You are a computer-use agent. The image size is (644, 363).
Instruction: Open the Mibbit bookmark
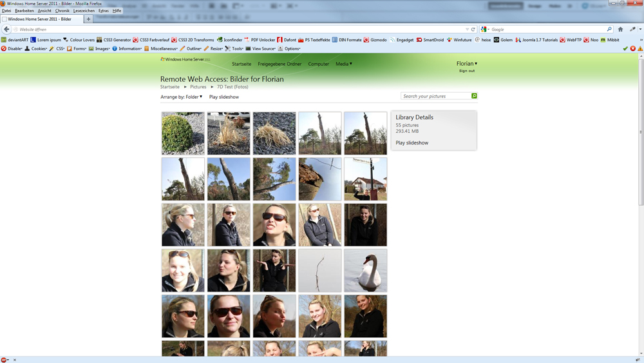coord(610,40)
